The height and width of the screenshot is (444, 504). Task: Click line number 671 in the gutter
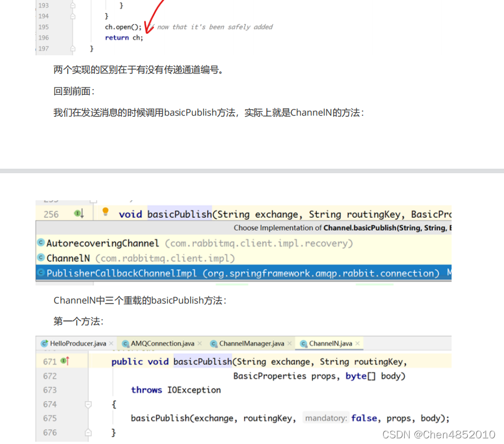50,362
